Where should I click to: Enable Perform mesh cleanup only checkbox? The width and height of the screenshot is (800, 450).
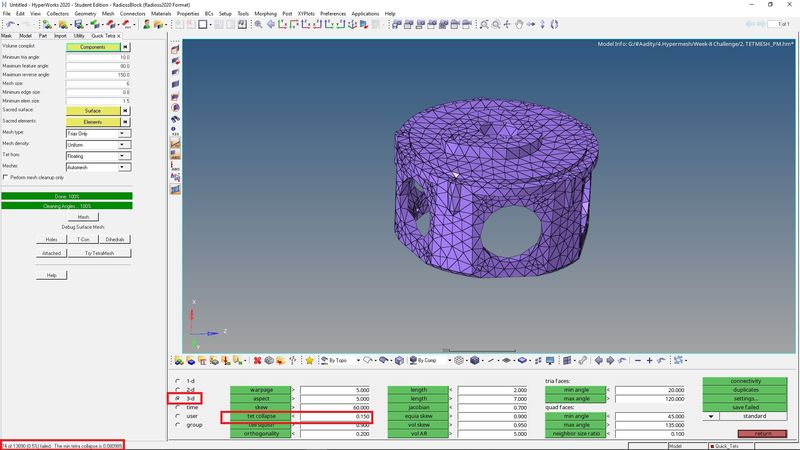pos(6,177)
